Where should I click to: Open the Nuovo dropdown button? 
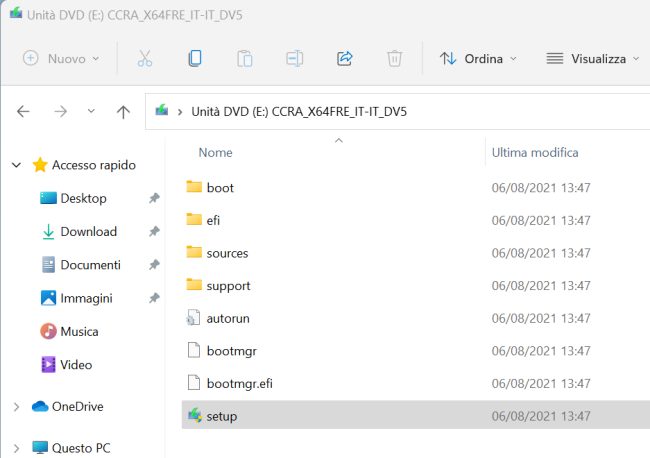pyautogui.click(x=61, y=58)
